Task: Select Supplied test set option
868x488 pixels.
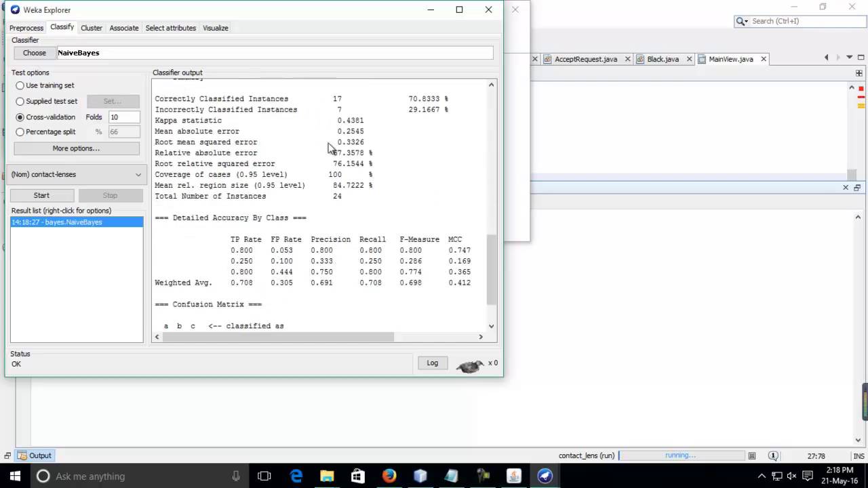Action: [x=20, y=101]
